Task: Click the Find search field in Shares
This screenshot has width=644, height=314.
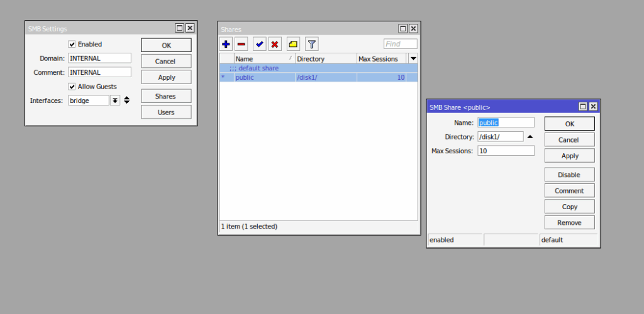Action: (401, 44)
